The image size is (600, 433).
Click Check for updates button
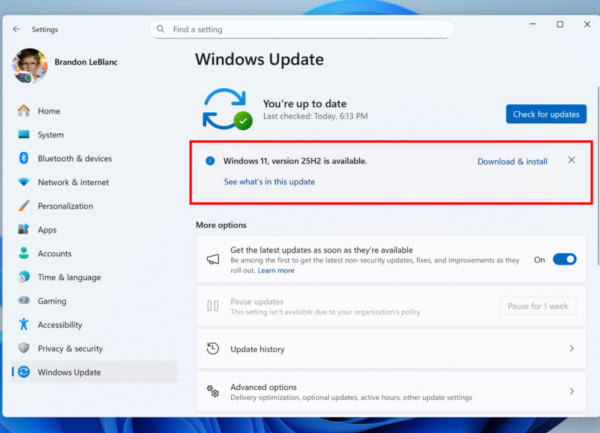(546, 114)
